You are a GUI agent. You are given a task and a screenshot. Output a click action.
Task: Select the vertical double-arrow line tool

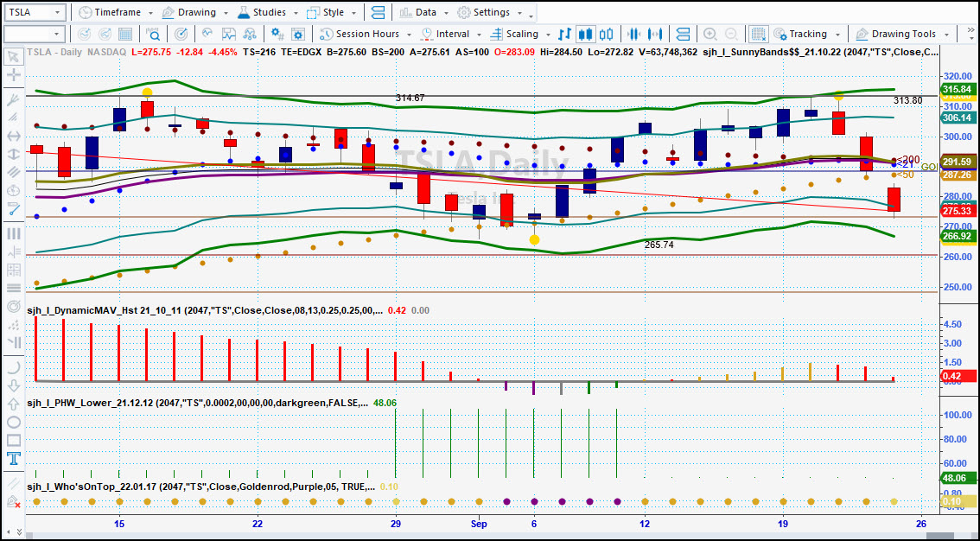coord(13,154)
